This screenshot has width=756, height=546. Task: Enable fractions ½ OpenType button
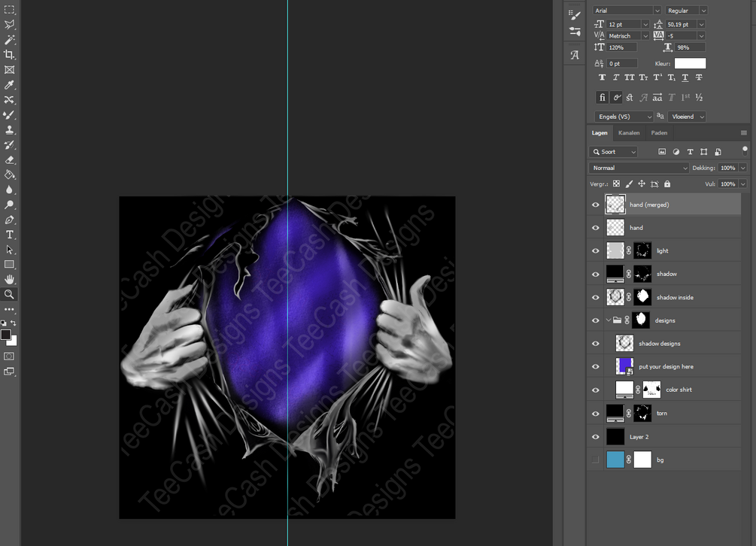click(x=699, y=97)
